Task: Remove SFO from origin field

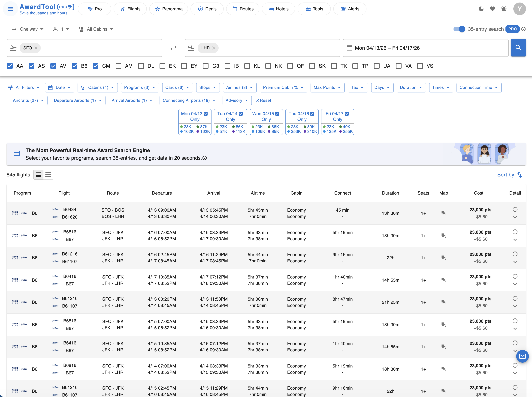Action: 36,48
